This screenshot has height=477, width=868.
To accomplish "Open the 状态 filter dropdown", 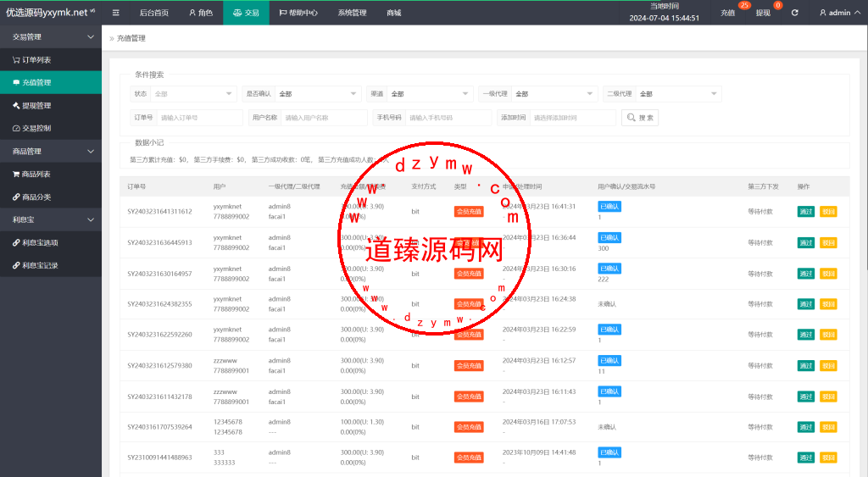I will [194, 94].
